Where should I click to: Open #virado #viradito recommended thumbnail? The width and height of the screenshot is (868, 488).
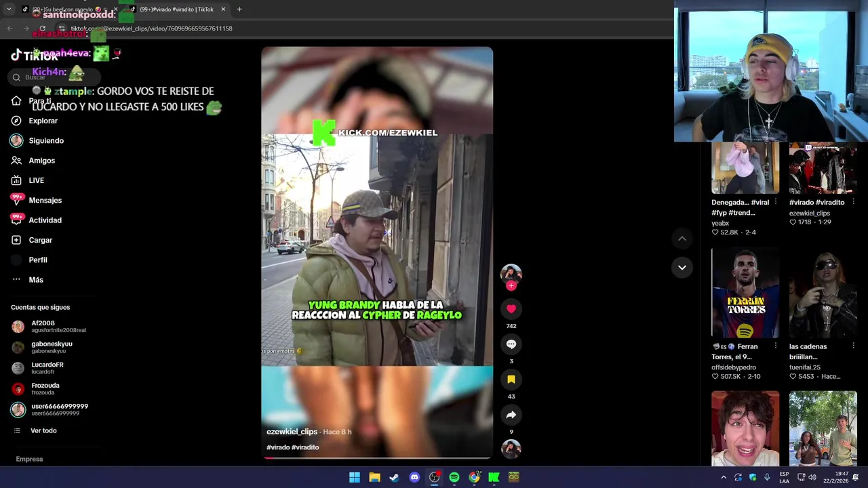823,167
